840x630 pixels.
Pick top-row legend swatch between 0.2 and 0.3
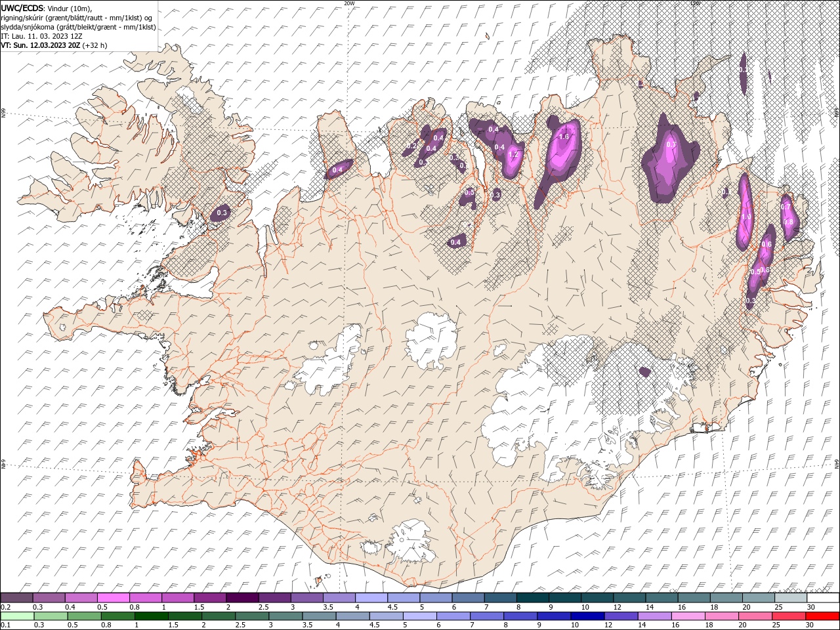coord(17,598)
